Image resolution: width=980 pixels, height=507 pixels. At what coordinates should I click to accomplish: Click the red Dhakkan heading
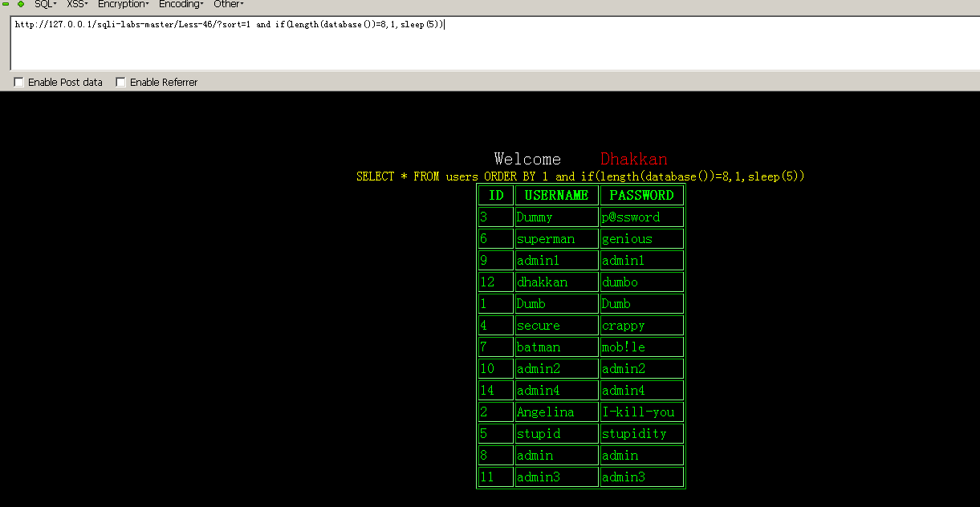(634, 159)
